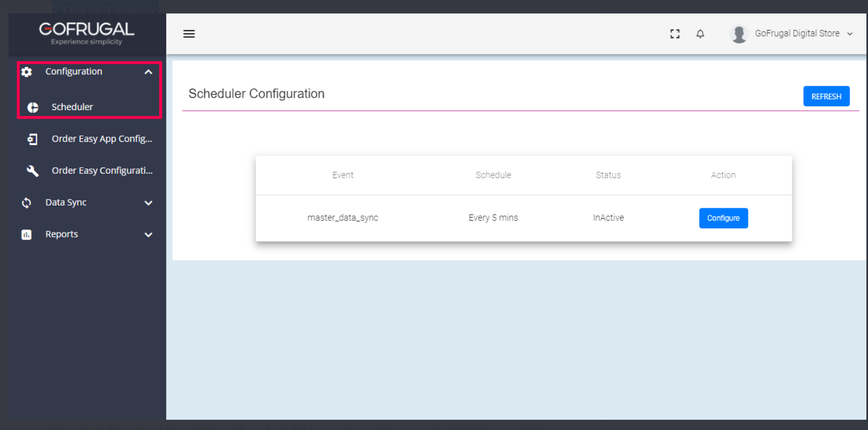Screen dimensions: 868x430
Task: Click the GoFrugal logo
Action: pos(86,32)
